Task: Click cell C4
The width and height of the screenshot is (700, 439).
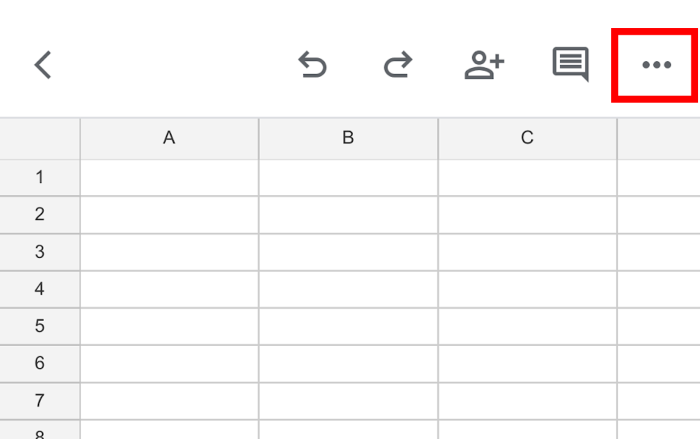Action: click(x=527, y=289)
